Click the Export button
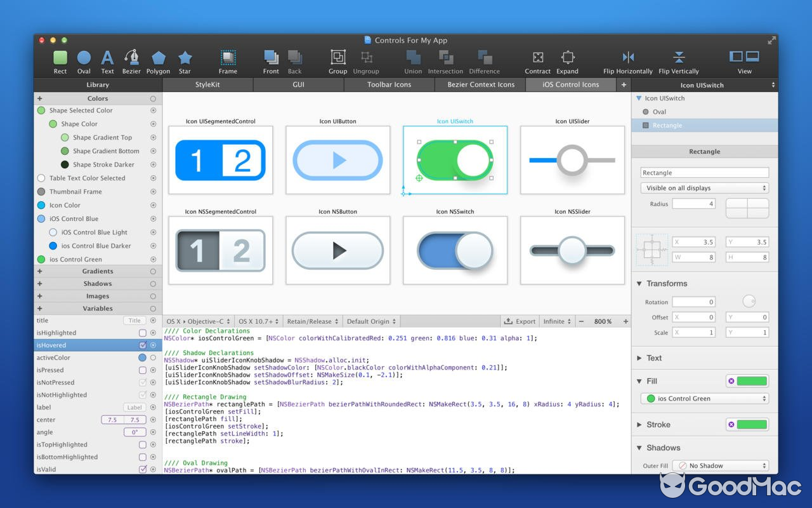Image resolution: width=812 pixels, height=508 pixels. coord(520,321)
